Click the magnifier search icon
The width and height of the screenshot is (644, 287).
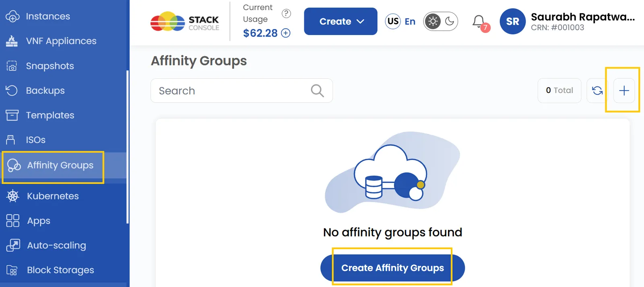pyautogui.click(x=317, y=90)
